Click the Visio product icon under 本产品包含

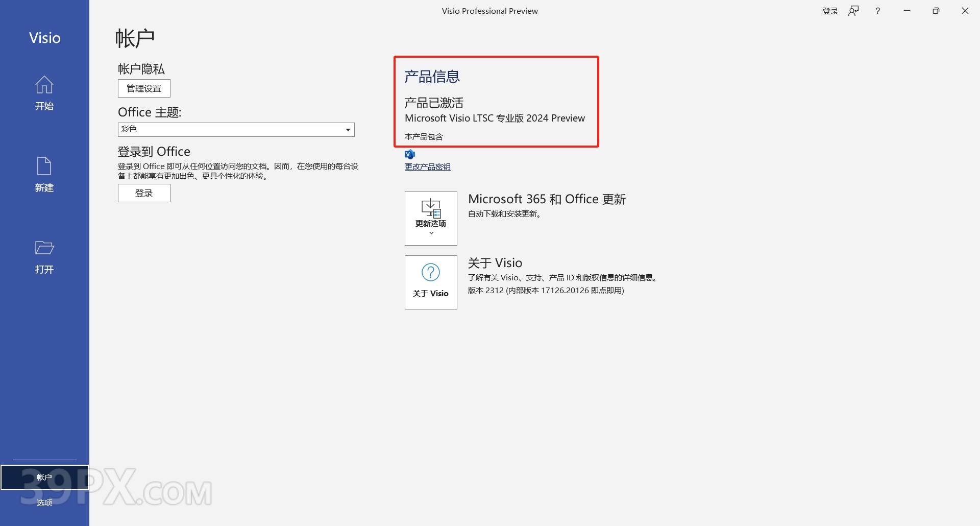point(410,154)
